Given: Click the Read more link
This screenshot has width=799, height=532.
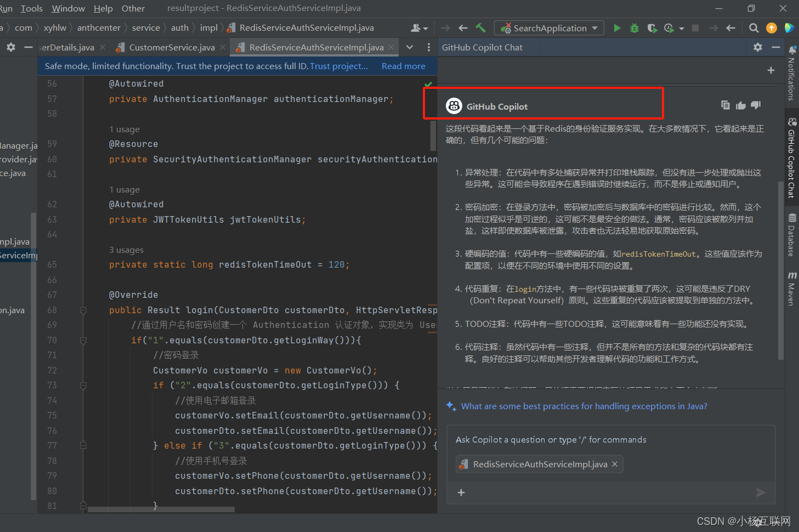Looking at the screenshot, I should 404,66.
